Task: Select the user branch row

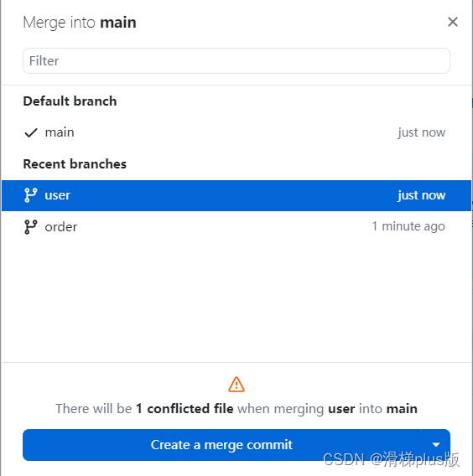Action: [236, 195]
